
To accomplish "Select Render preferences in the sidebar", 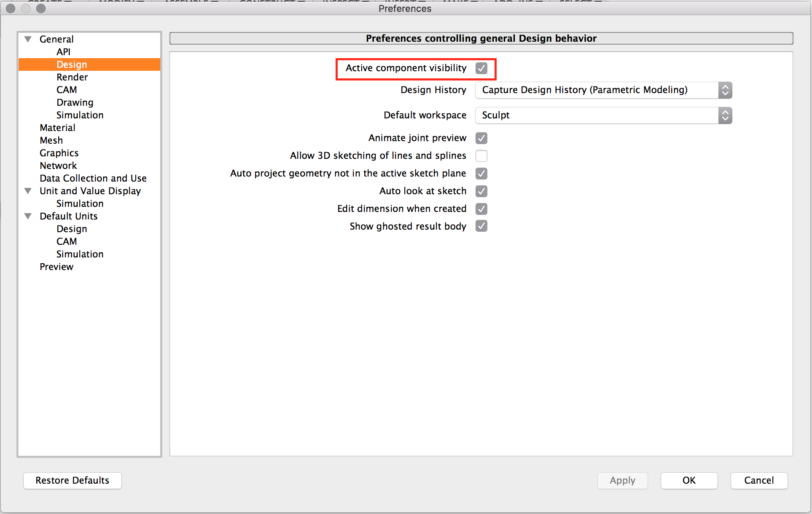I will point(72,77).
